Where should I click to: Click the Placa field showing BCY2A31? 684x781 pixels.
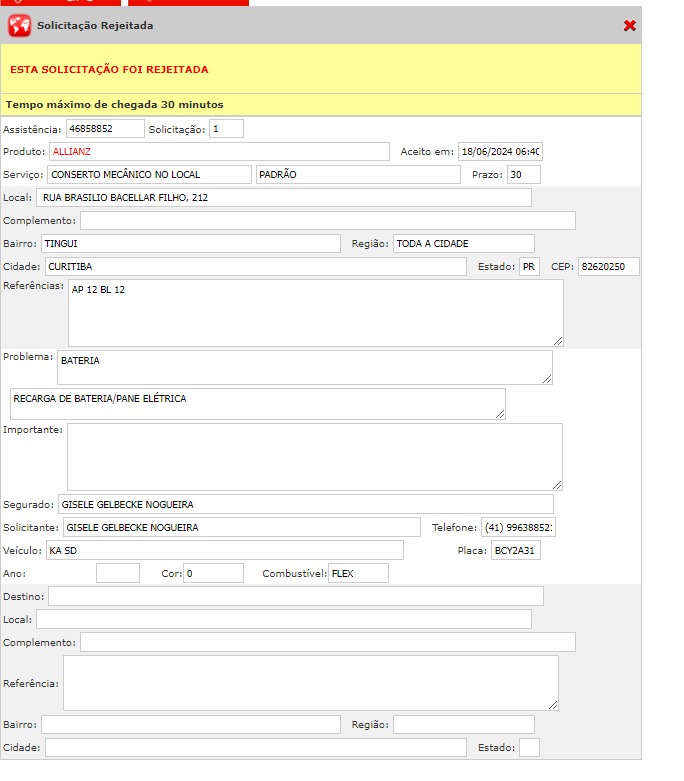pos(515,551)
